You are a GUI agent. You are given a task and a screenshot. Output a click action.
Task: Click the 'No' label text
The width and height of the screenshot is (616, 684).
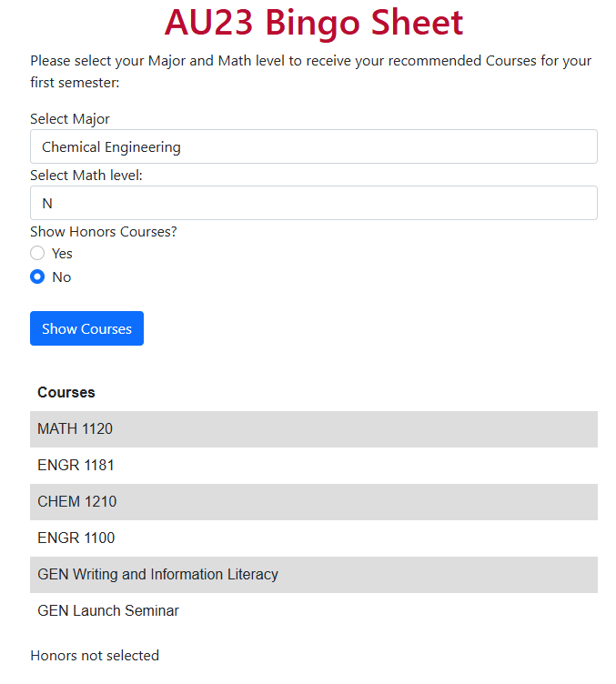click(x=62, y=277)
